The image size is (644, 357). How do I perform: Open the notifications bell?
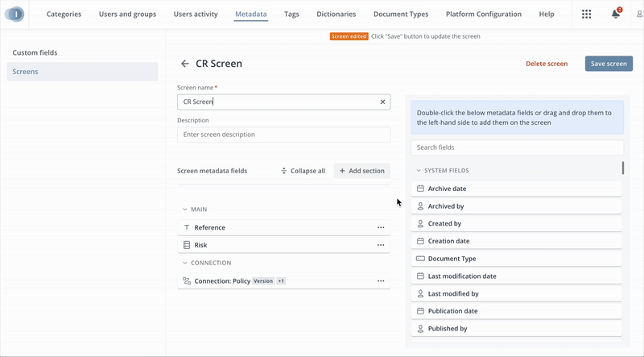click(x=615, y=14)
